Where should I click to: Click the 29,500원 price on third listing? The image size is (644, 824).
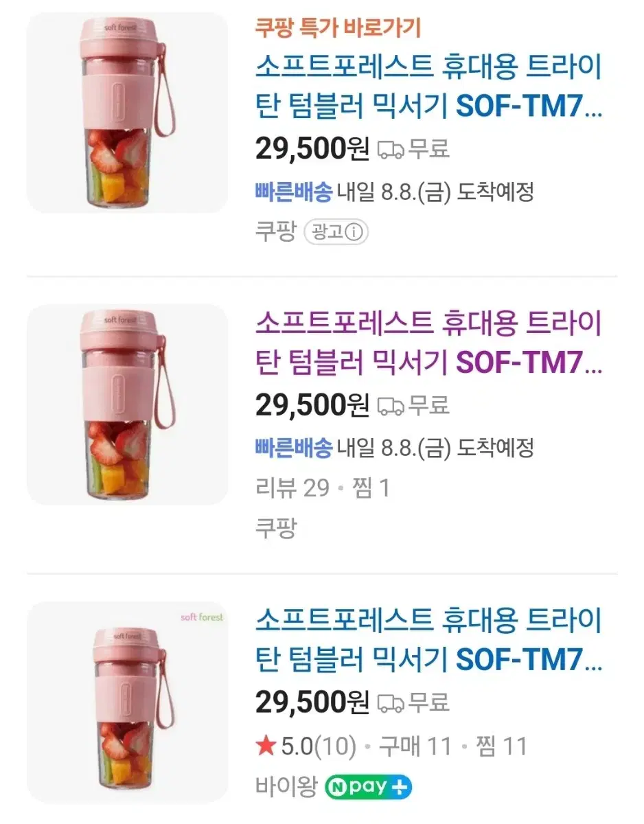click(x=312, y=702)
